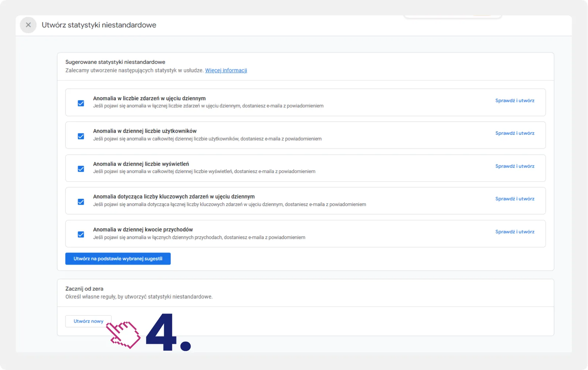Click Sprawdź i utwórz for daily users anomaly
The width and height of the screenshot is (588, 370).
515,133
